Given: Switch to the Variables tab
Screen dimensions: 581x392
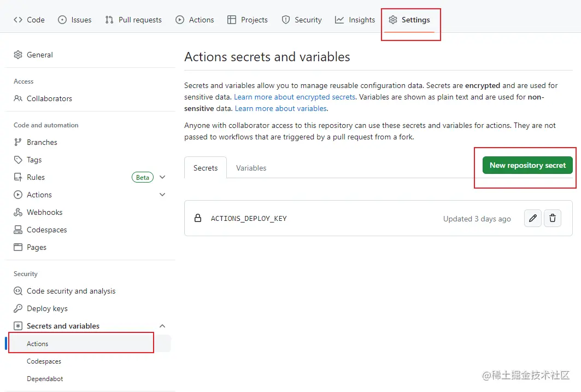Looking at the screenshot, I should pos(251,168).
